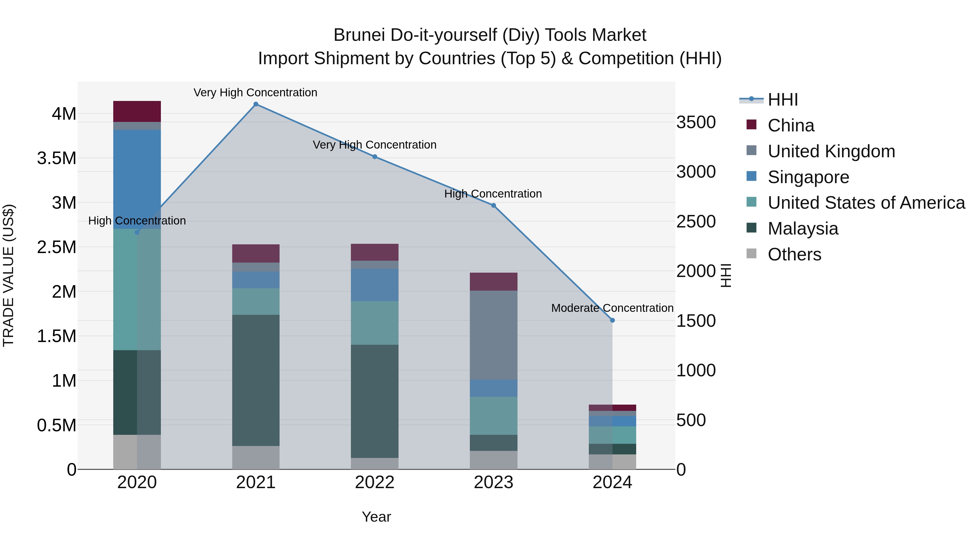The image size is (980, 551).
Task: Toggle United States of America legend entry
Action: point(856,203)
